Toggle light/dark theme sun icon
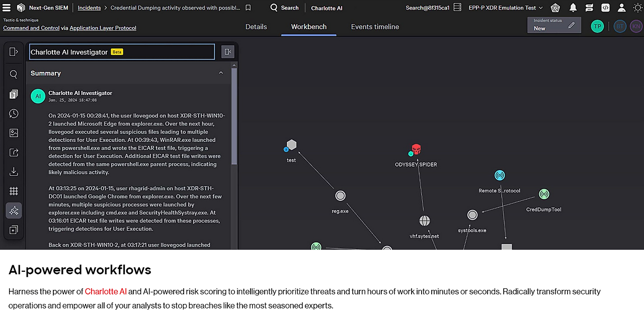 click(x=637, y=8)
